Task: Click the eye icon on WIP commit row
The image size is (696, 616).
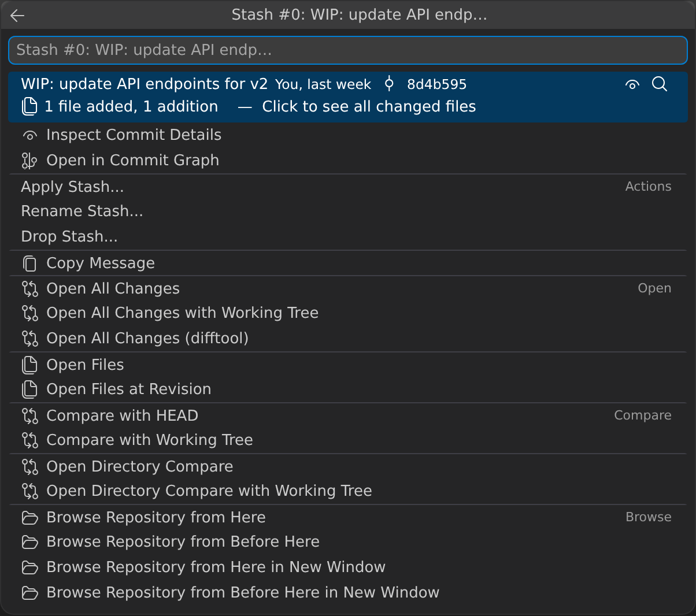Action: click(x=632, y=85)
